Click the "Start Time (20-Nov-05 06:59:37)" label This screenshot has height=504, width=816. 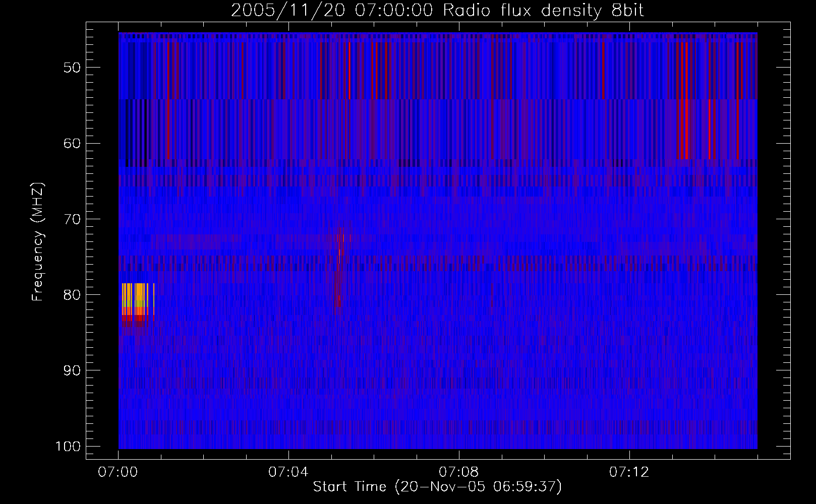(x=437, y=487)
